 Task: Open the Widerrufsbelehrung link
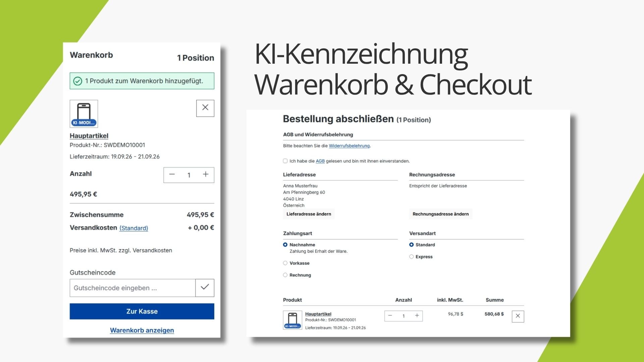pyautogui.click(x=349, y=146)
